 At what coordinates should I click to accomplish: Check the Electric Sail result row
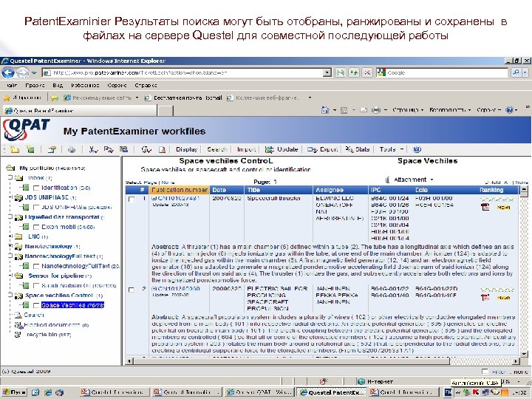tap(132, 290)
